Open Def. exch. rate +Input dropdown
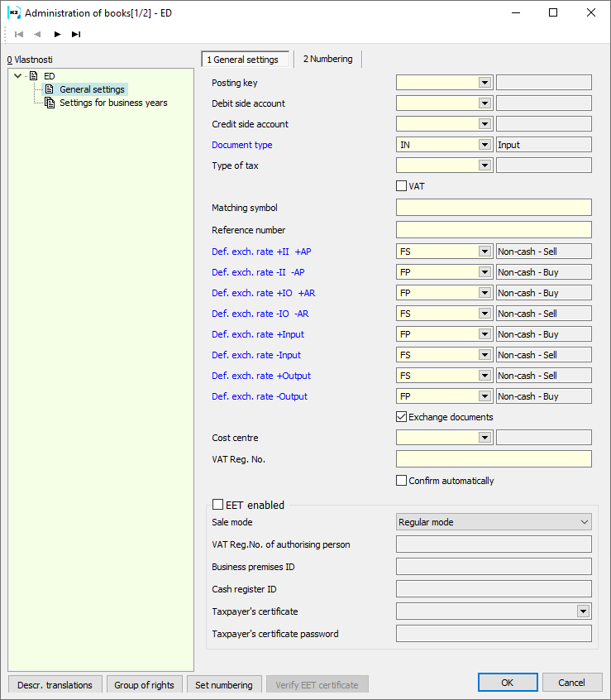Image resolution: width=611 pixels, height=700 pixels. 485,334
